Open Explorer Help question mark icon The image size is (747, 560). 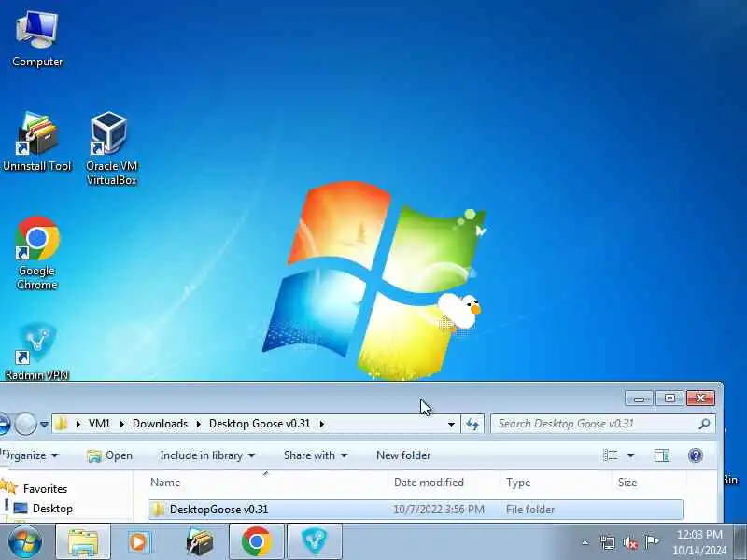tap(696, 455)
